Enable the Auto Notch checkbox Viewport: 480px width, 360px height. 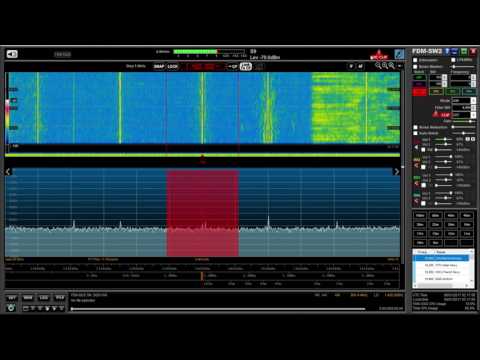pos(415,133)
